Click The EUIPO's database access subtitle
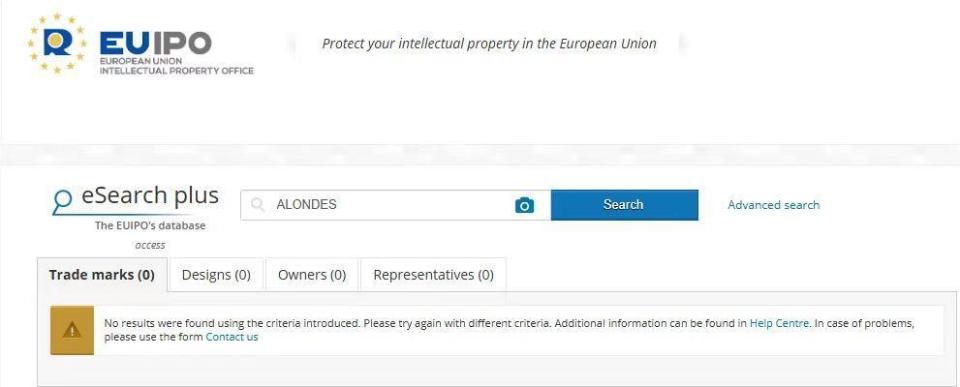 pos(150,235)
